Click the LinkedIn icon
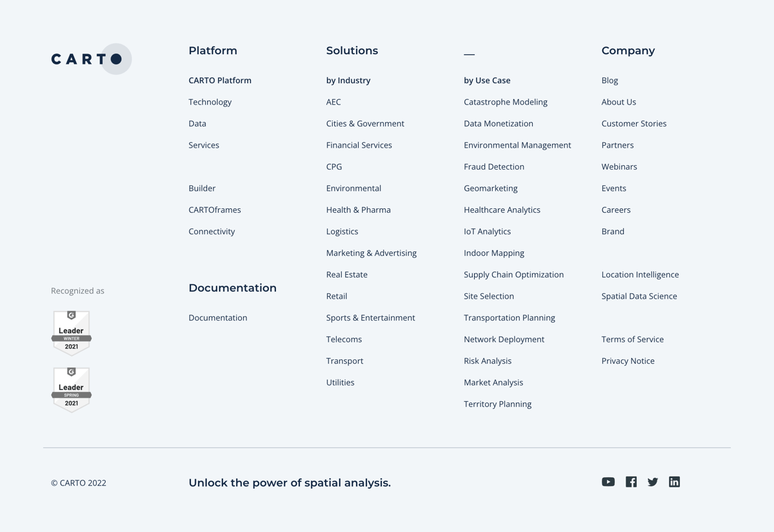The image size is (774, 532). point(674,482)
